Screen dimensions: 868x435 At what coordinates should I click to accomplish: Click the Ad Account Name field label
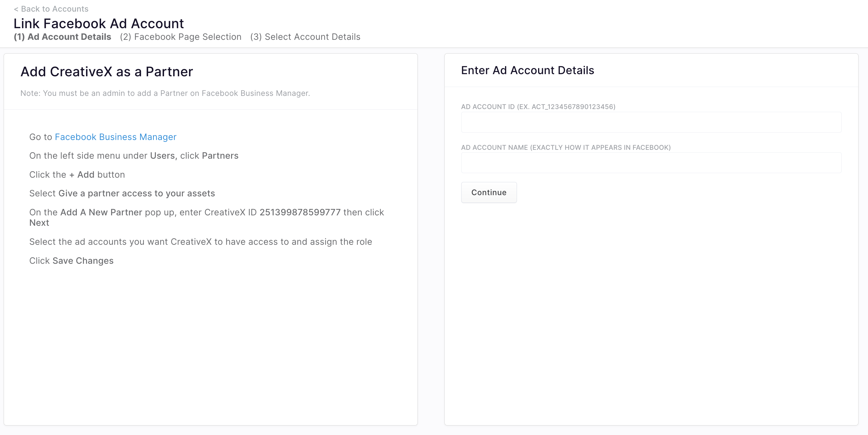(566, 147)
